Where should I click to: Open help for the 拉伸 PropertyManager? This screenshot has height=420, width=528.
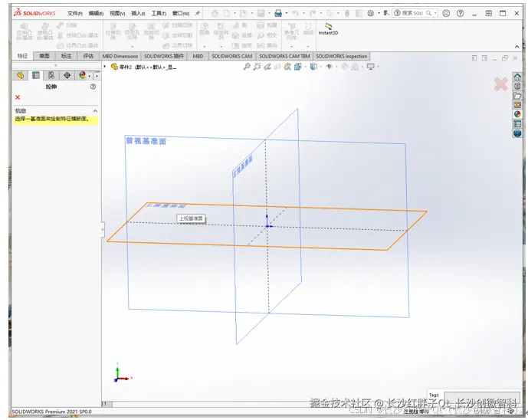point(93,87)
